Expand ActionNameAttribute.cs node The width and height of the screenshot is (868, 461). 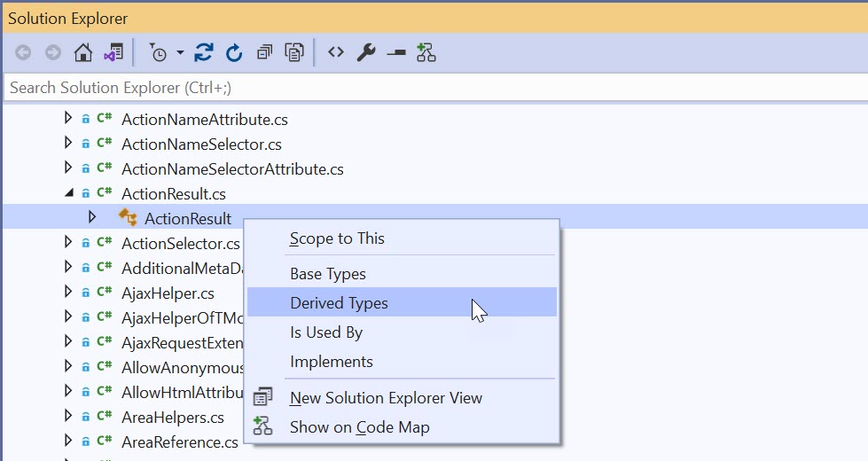coord(68,117)
